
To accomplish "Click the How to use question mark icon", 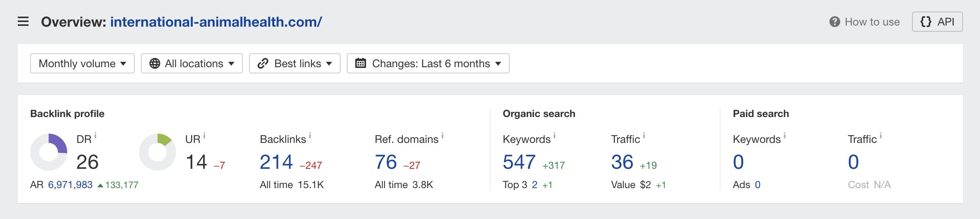I will point(834,22).
